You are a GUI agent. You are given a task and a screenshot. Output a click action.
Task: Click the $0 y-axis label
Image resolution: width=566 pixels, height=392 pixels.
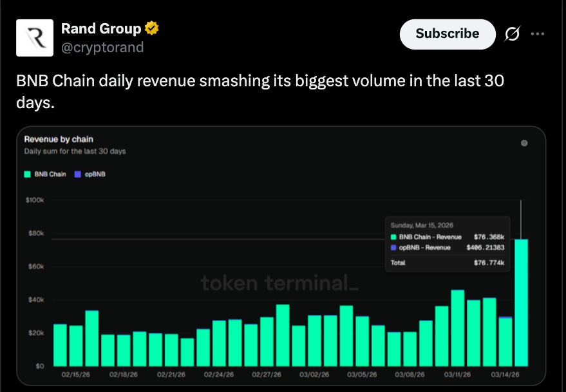tap(40, 366)
